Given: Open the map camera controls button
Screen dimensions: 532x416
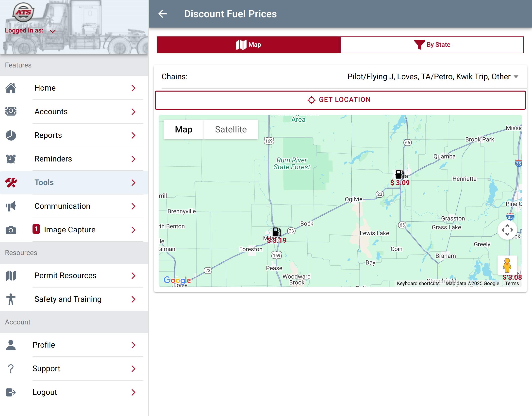Looking at the screenshot, I should point(507,230).
